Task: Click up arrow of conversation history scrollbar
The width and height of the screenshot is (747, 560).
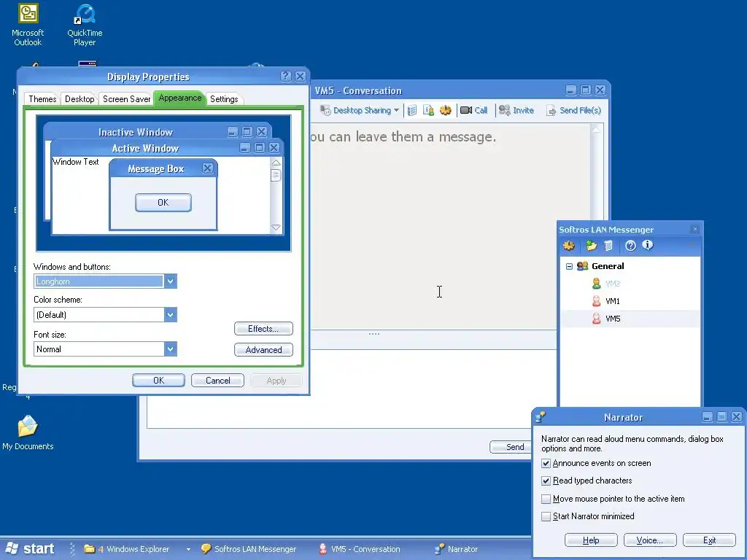Action: 596,128
